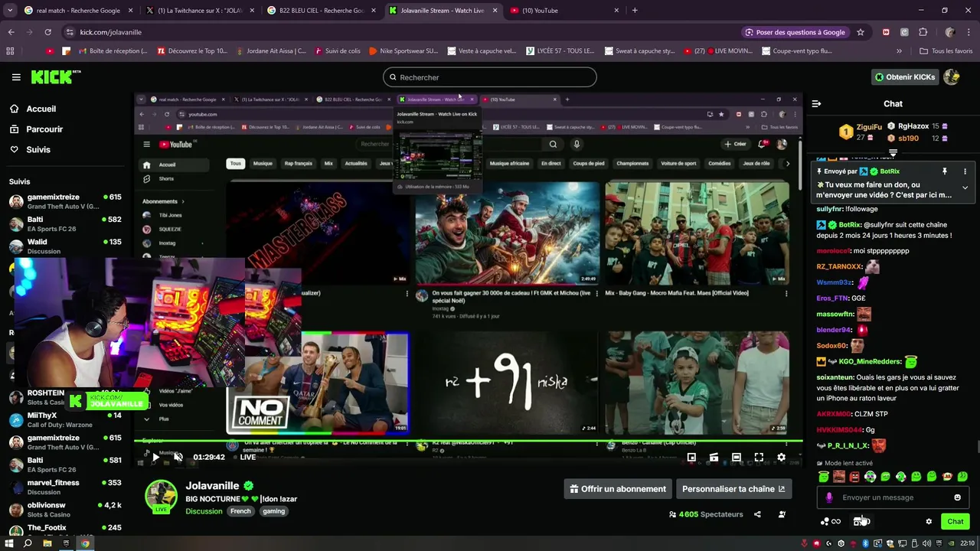Send message with green Chat button
Screen dimensions: 980x551
pos(955,521)
